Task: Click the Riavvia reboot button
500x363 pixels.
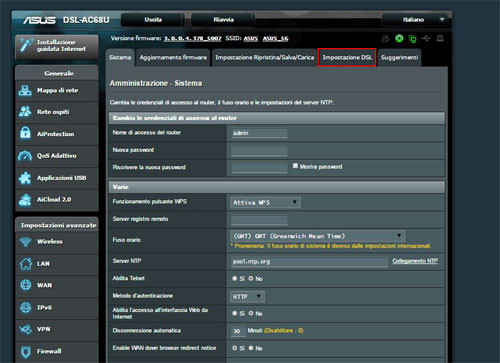Action: tap(223, 20)
